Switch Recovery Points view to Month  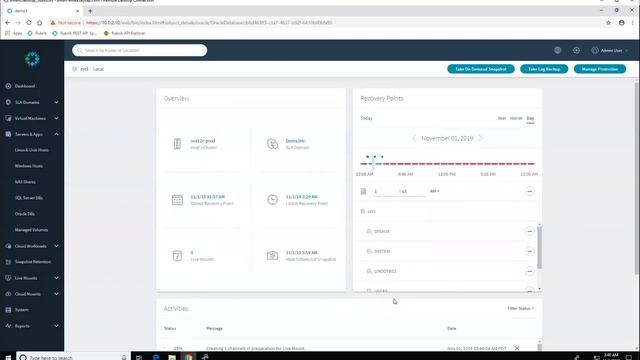point(516,118)
